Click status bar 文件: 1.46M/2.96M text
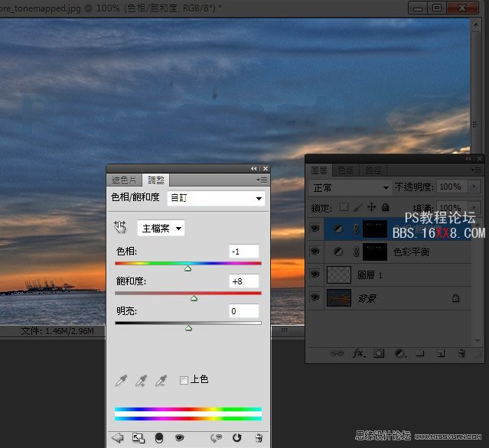The image size is (489, 448). pyautogui.click(x=57, y=330)
